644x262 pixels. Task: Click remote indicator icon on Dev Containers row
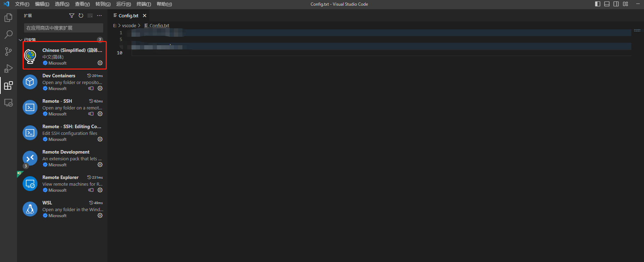[91, 88]
